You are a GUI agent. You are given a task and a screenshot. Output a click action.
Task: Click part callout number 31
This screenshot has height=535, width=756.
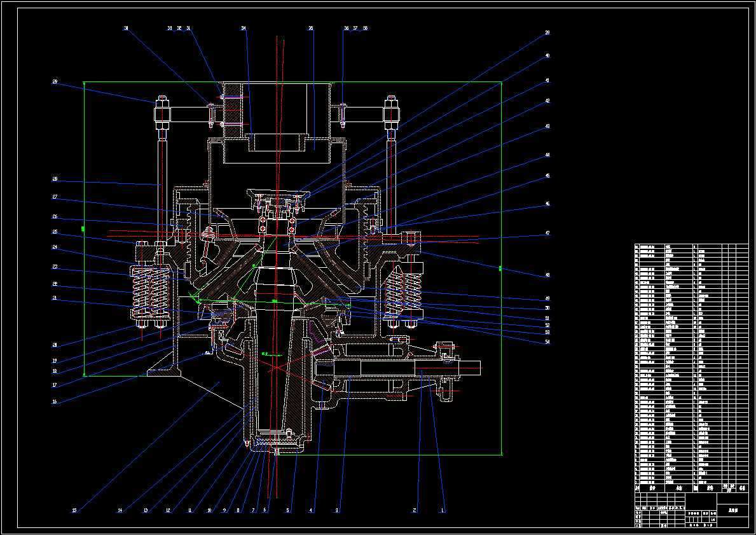[x=188, y=29]
